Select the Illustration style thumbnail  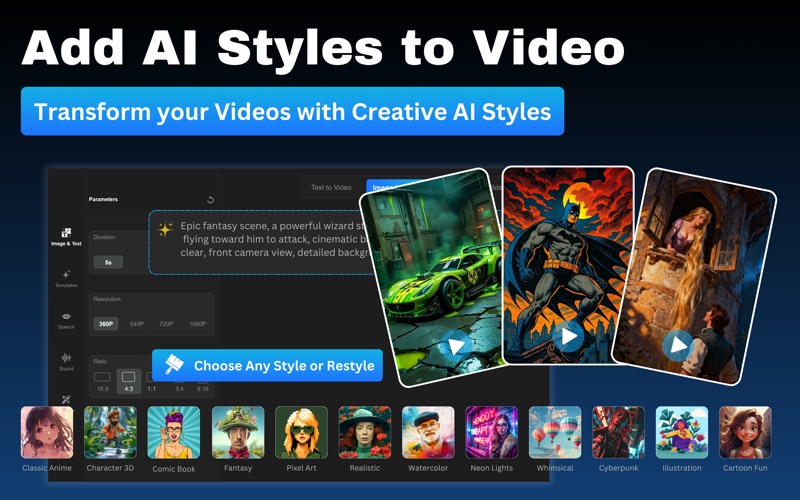(x=682, y=433)
